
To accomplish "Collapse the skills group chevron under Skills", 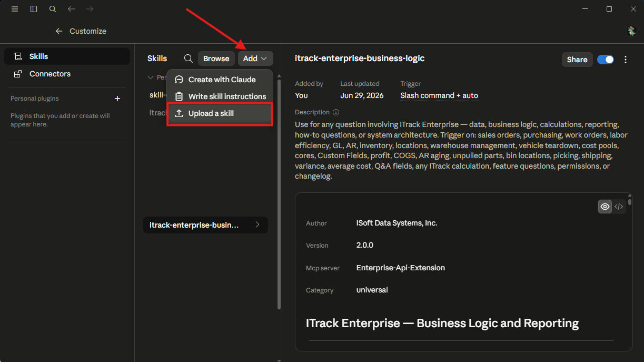I will (151, 77).
